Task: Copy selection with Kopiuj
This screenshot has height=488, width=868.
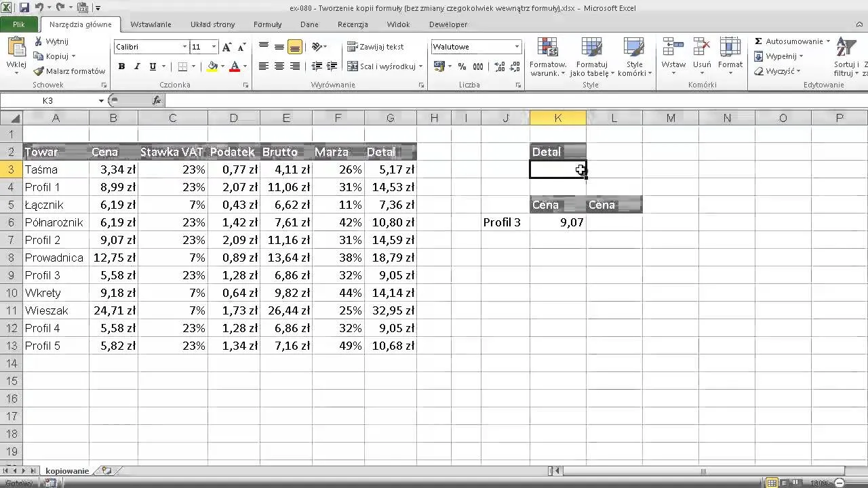Action: click(x=54, y=56)
